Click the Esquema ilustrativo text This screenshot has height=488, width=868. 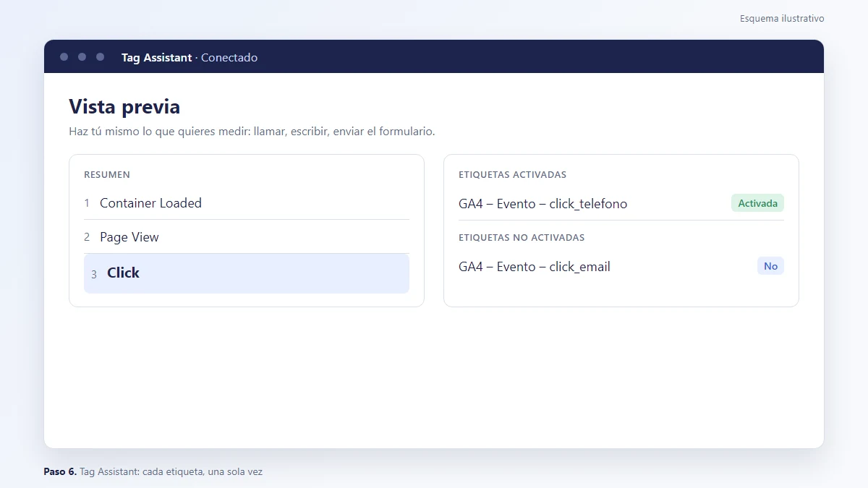pyautogui.click(x=782, y=19)
